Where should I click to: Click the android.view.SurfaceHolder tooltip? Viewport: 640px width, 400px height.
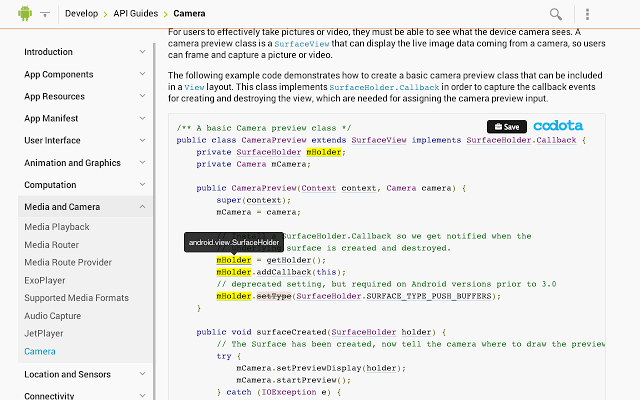234,242
